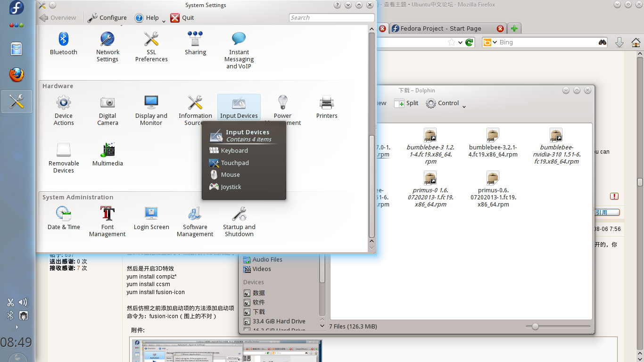Click the 08:49 panel clock

(16, 342)
